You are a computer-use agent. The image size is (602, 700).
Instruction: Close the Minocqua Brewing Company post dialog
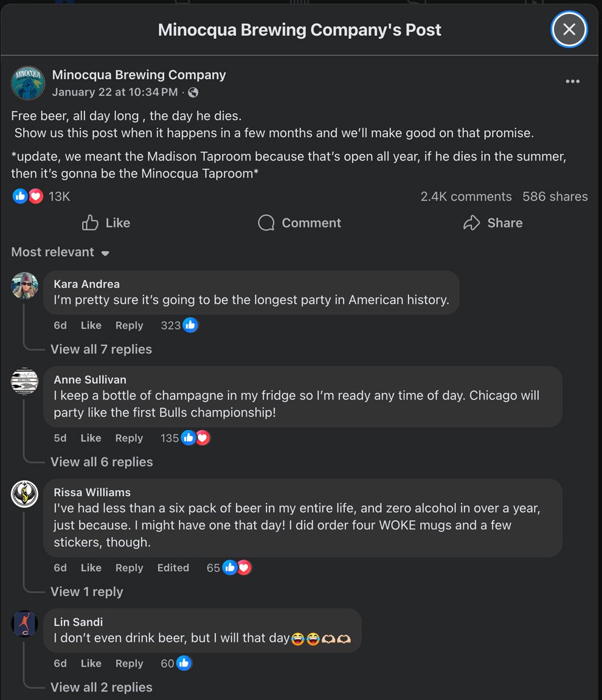[x=569, y=29]
